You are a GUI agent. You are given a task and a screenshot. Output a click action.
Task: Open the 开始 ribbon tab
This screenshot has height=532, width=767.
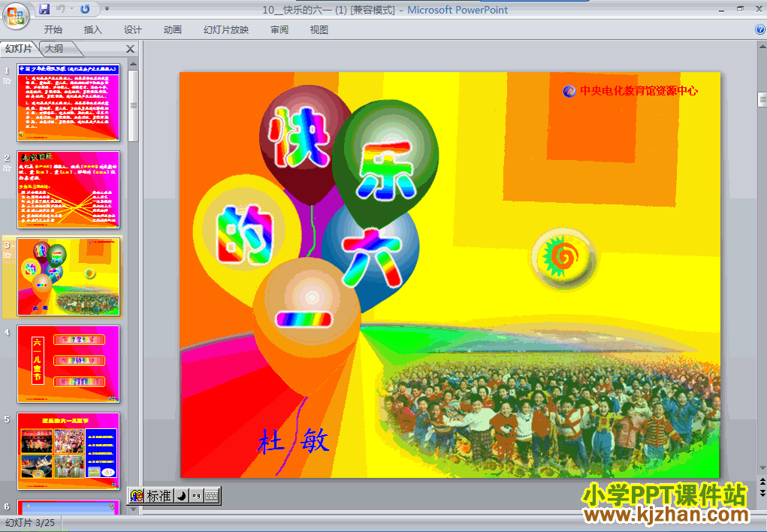click(x=53, y=30)
